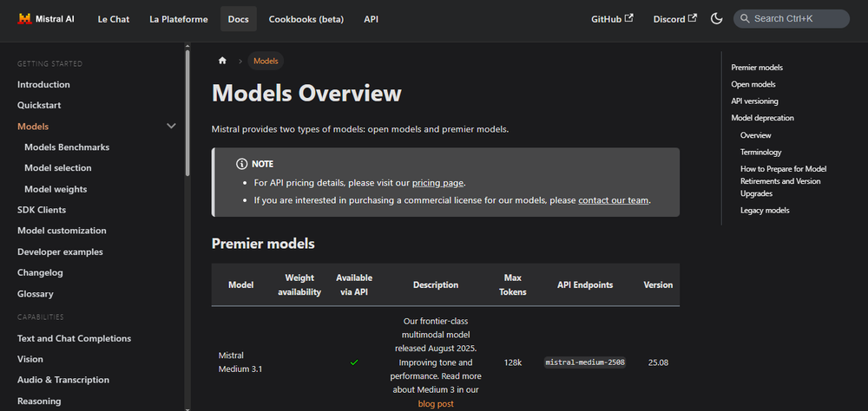Click the API Endpoints column header
This screenshot has height=411, width=868.
(x=585, y=285)
